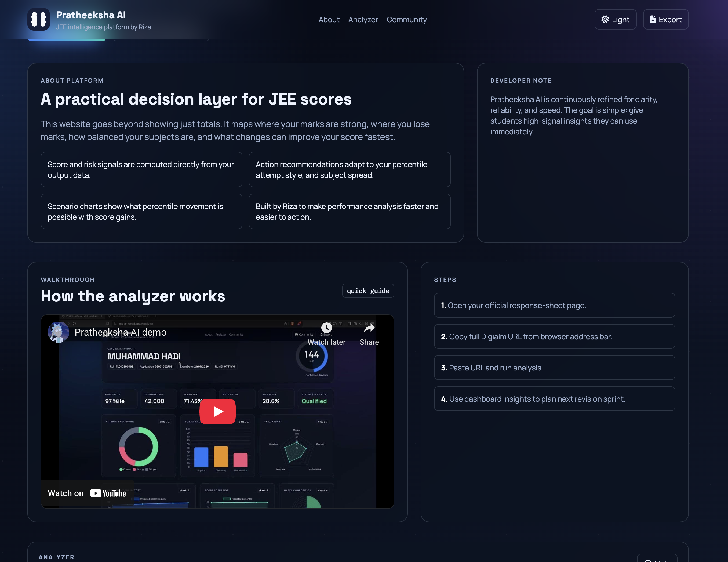Navigate to the About section
Screen dimensions: 728x562
click(329, 20)
